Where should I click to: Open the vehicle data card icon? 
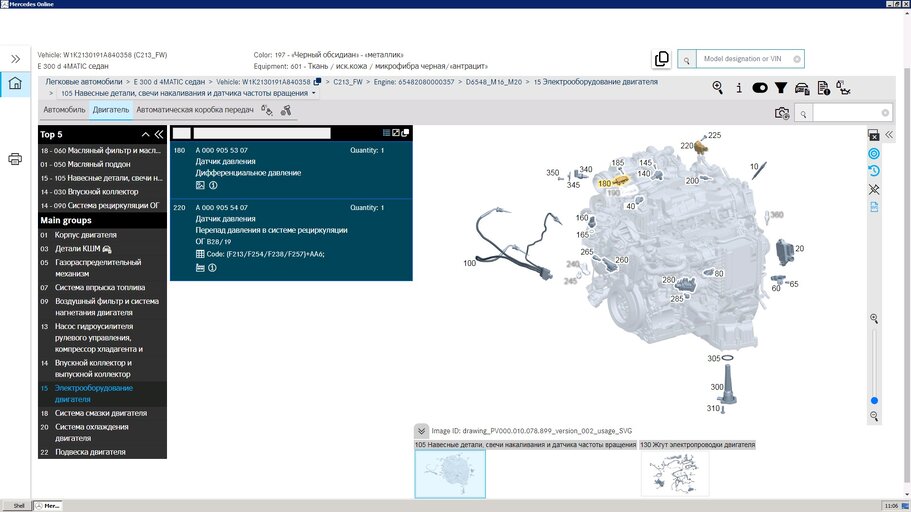802,88
